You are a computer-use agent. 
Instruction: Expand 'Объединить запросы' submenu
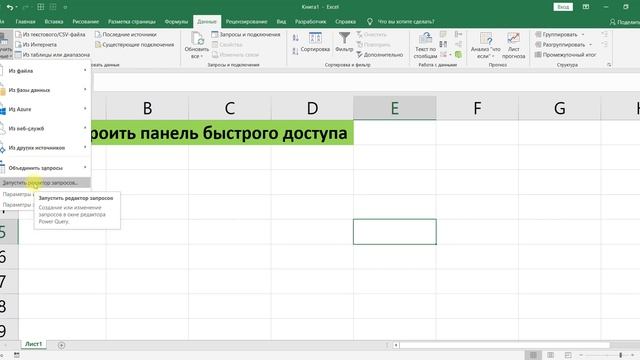pyautogui.click(x=45, y=168)
